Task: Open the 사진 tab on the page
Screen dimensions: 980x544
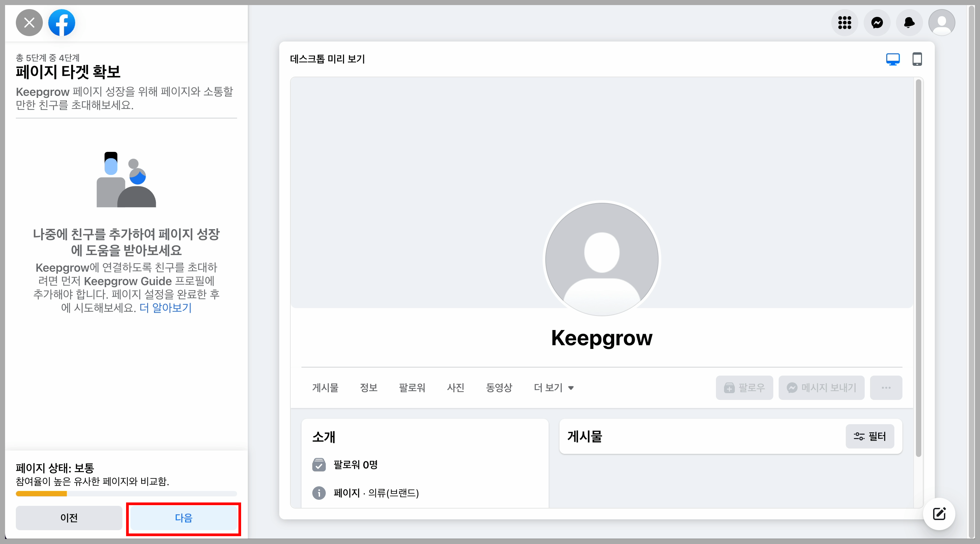Action: [x=455, y=388]
